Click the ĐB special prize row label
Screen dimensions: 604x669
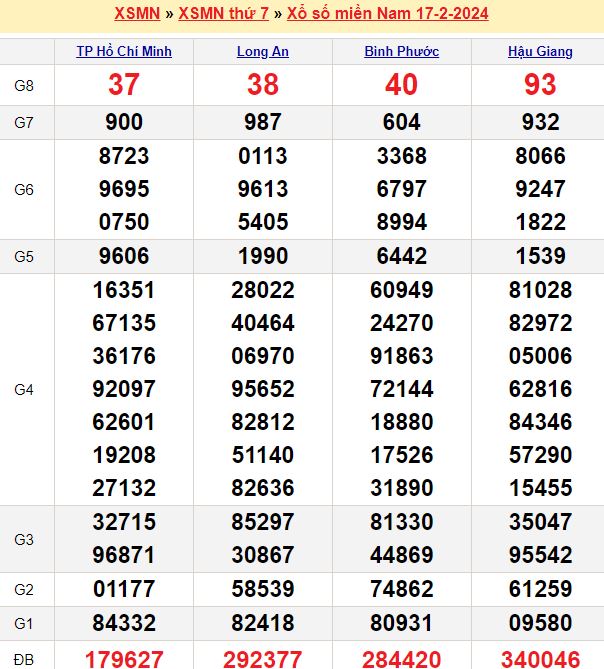pos(25,657)
